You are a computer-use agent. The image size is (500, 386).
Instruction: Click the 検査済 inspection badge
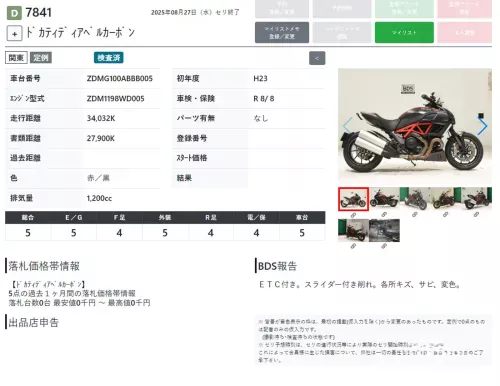click(x=109, y=58)
